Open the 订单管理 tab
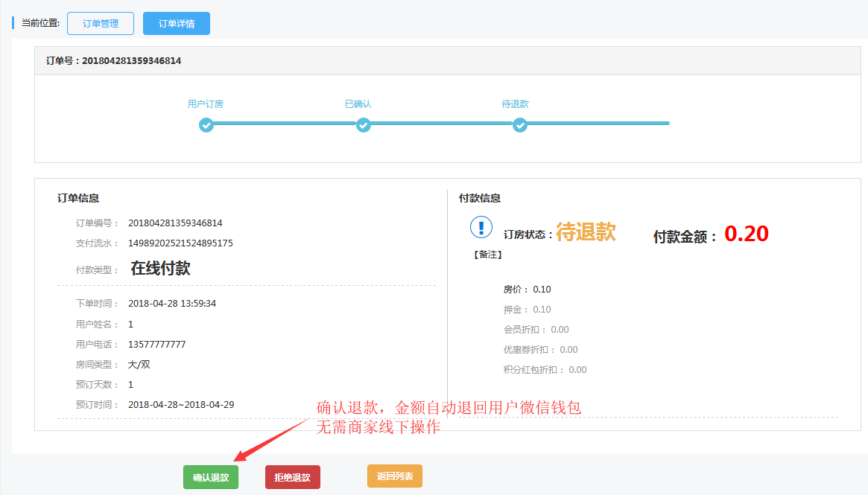This screenshot has width=868, height=495. coord(101,23)
